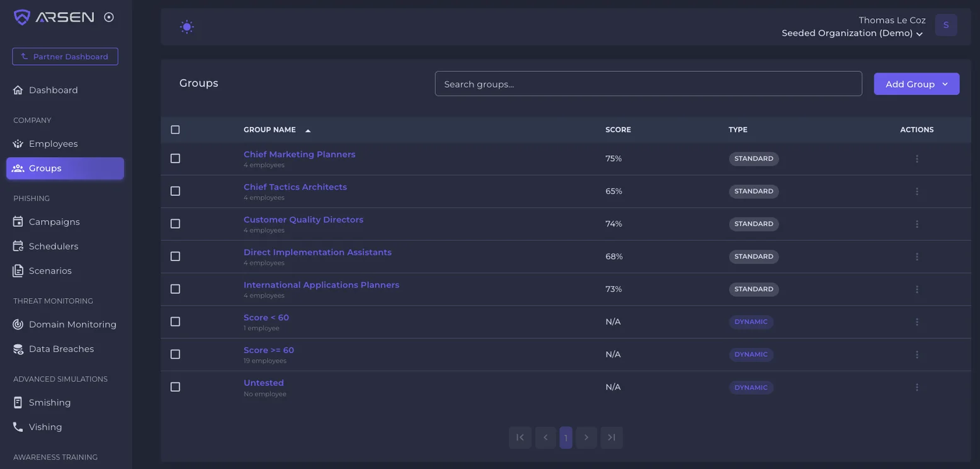The height and width of the screenshot is (469, 980).
Task: Open actions menu for Untested group
Action: 917,387
